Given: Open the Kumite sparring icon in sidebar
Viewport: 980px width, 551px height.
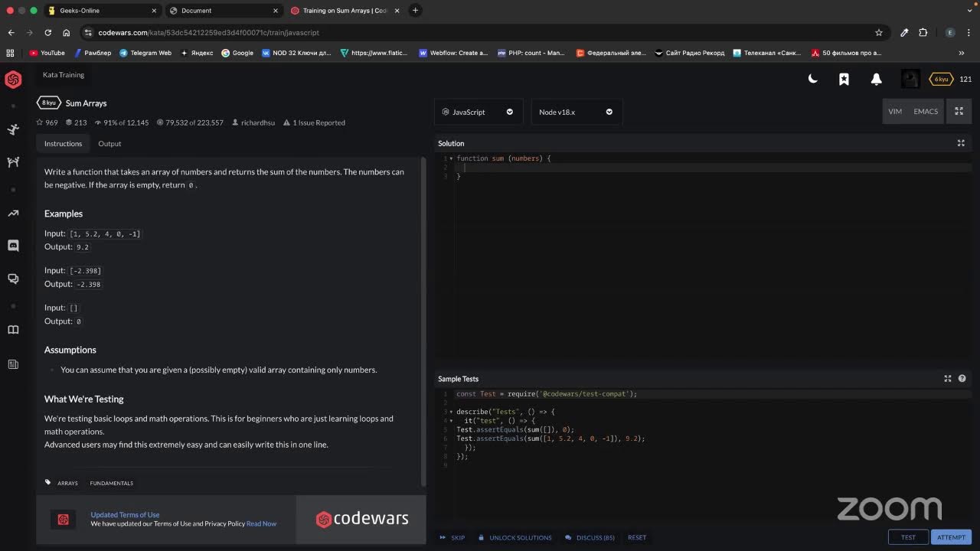Looking at the screenshot, I should click(x=13, y=162).
